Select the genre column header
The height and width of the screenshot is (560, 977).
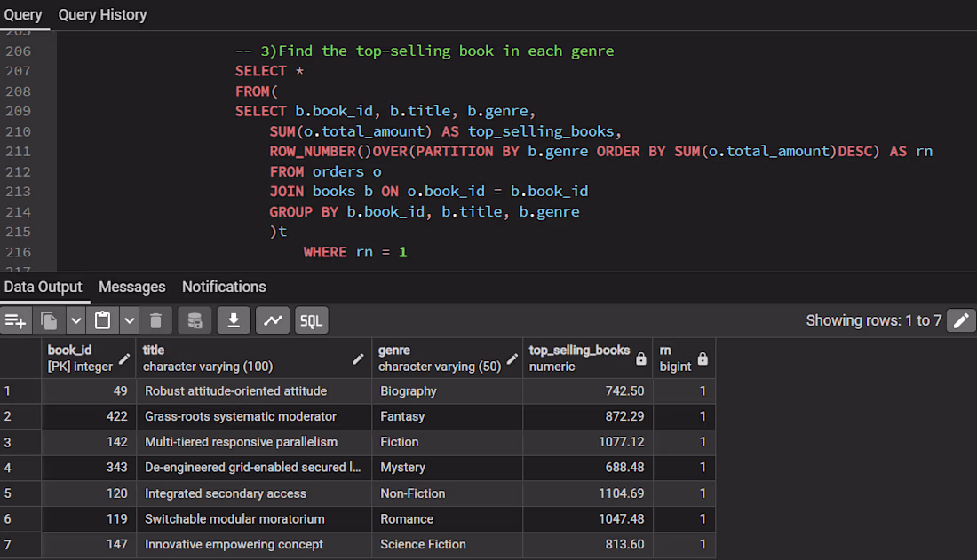click(448, 359)
